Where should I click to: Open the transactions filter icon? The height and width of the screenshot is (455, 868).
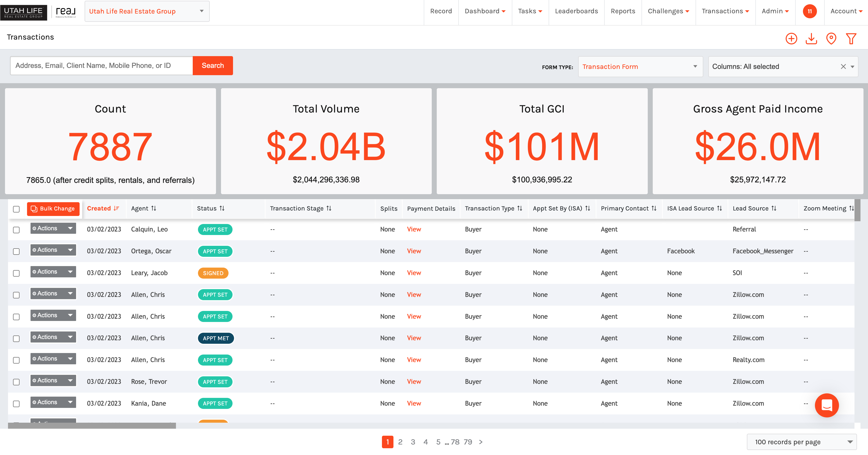[851, 38]
